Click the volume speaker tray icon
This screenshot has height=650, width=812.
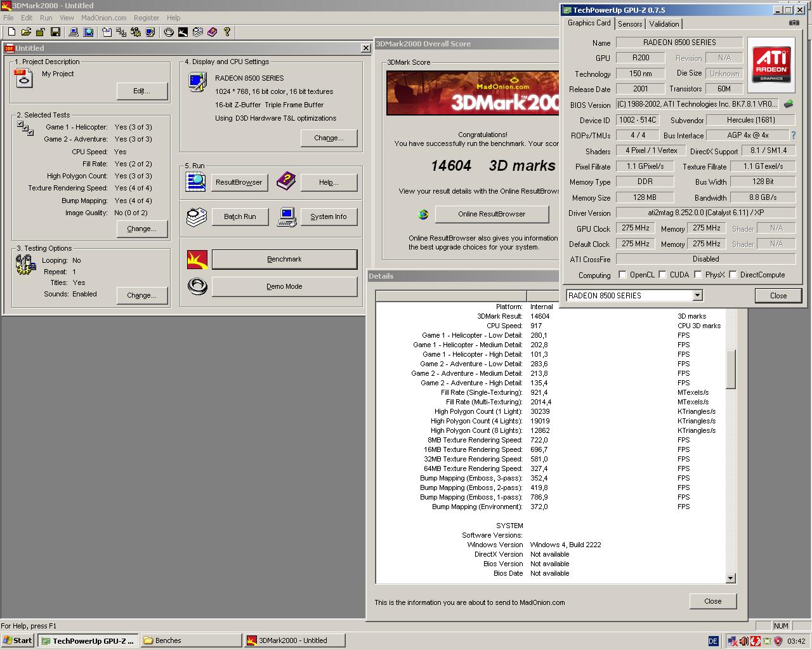point(743,641)
